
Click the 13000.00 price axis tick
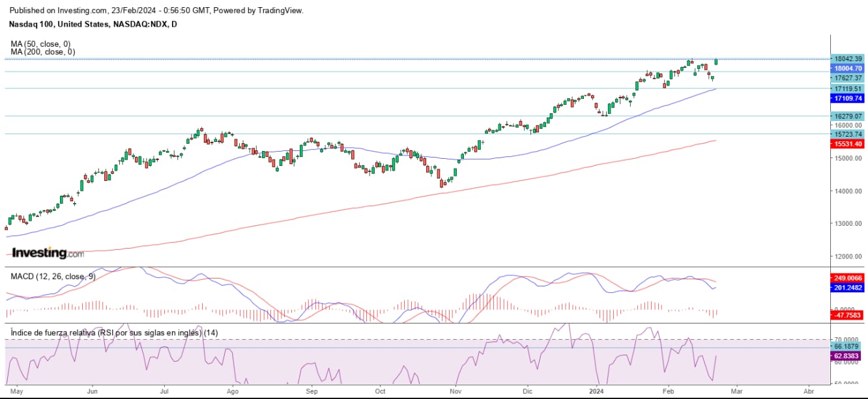tap(847, 224)
